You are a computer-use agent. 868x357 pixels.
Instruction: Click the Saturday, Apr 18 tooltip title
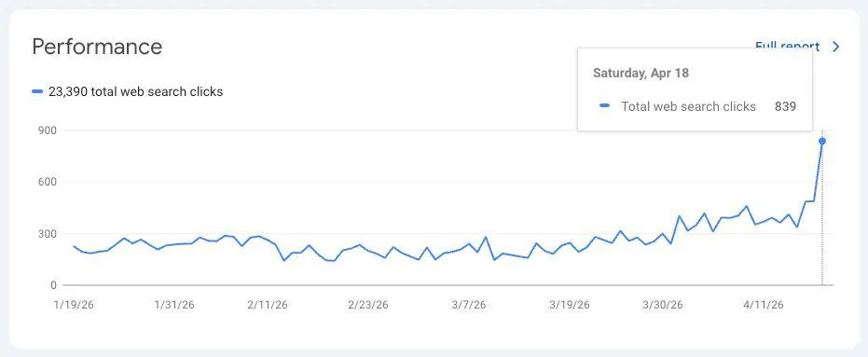(641, 73)
